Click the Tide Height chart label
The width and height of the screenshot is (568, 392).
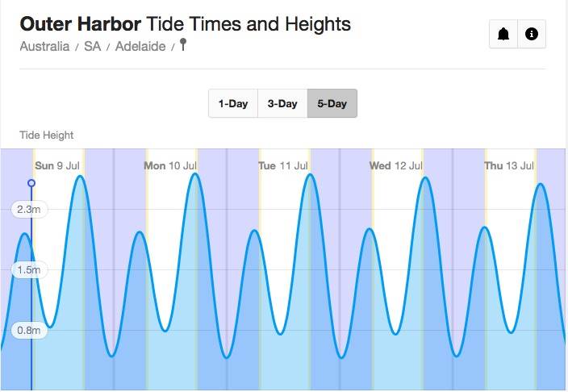tap(47, 136)
